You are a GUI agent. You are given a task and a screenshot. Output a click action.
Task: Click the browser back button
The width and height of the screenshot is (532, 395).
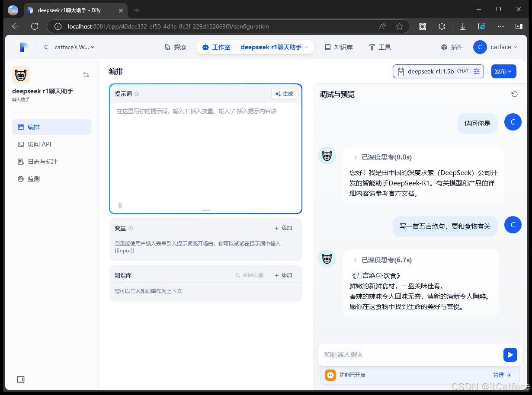coord(16,26)
